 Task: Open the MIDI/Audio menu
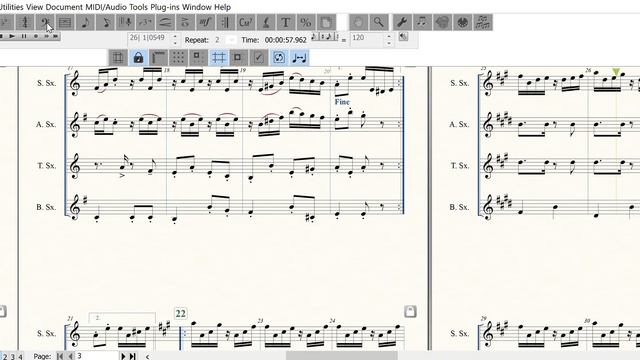106,7
